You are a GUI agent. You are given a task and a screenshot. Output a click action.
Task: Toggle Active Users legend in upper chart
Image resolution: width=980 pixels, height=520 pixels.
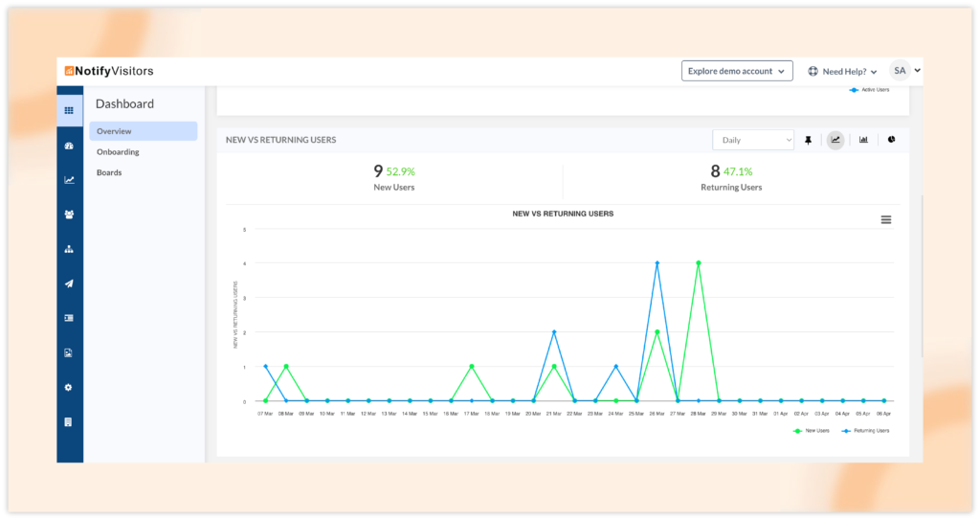(x=869, y=89)
